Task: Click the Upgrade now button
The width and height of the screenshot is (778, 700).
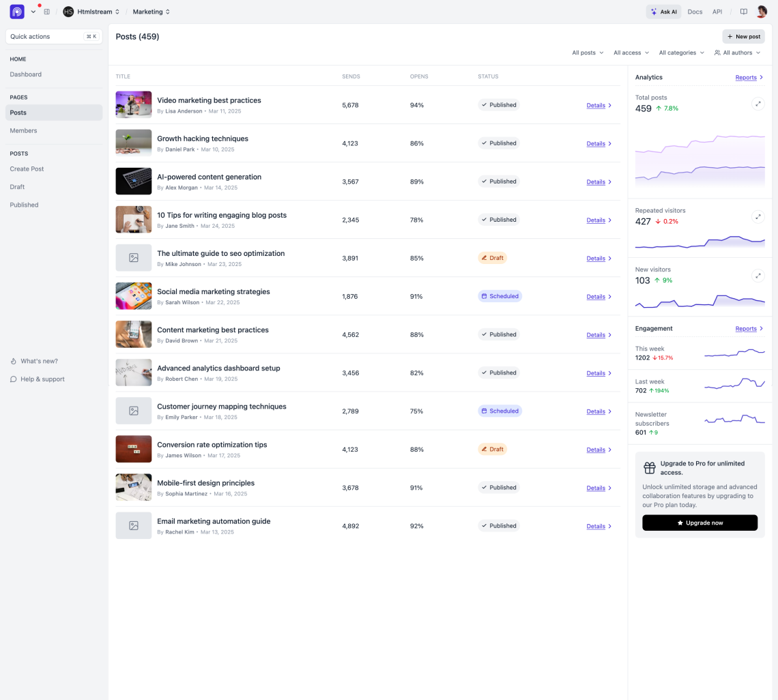Action: [x=700, y=523]
